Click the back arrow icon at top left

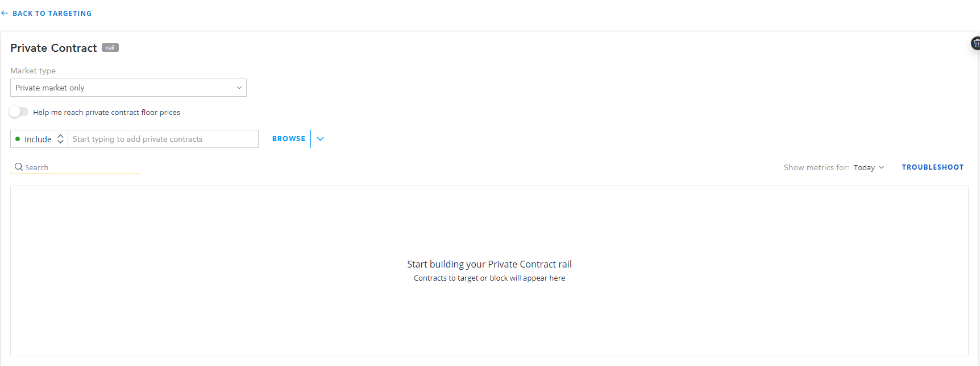pyautogui.click(x=5, y=13)
